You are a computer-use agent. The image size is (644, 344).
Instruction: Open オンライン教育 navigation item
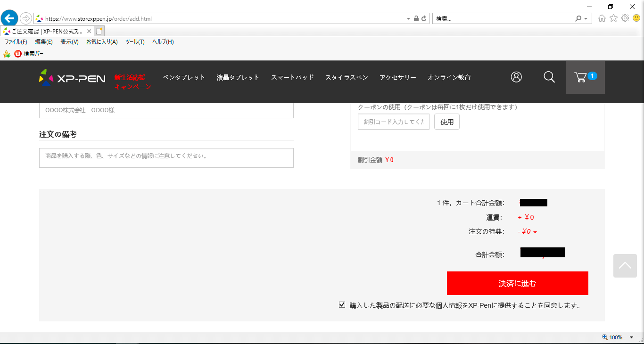point(449,77)
